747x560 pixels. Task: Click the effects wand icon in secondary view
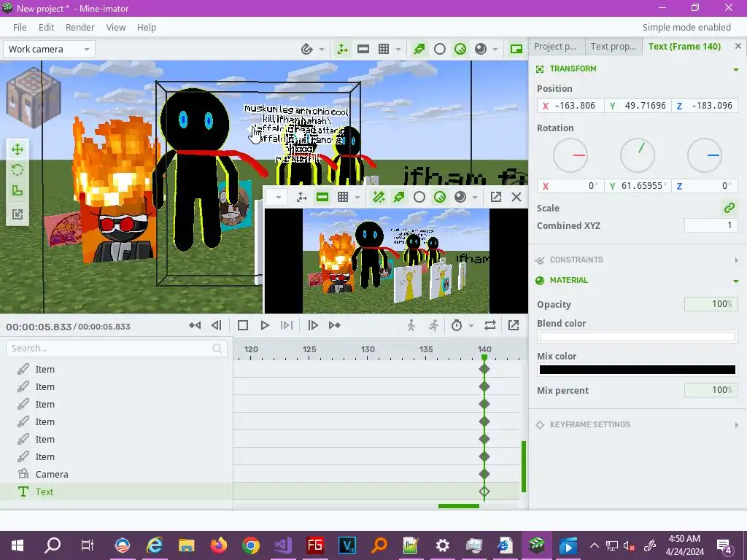click(379, 197)
